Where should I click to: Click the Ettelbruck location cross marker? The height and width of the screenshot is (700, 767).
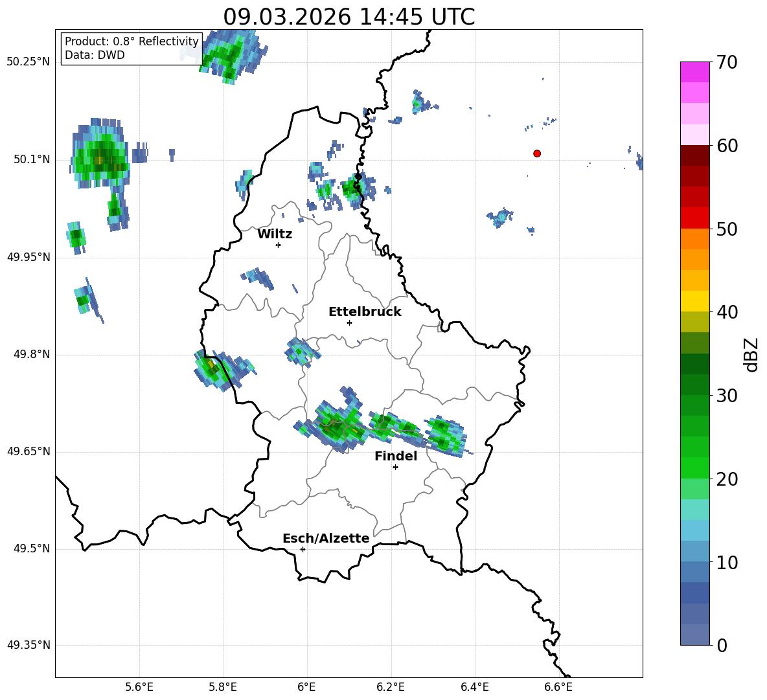[x=349, y=322]
